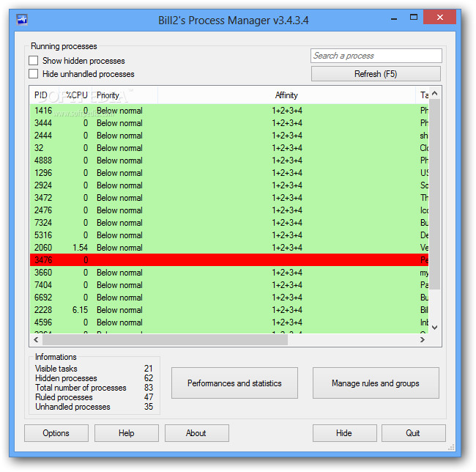Select the process row with PID 3444
Screen dimensions: 476x472
tap(229, 123)
